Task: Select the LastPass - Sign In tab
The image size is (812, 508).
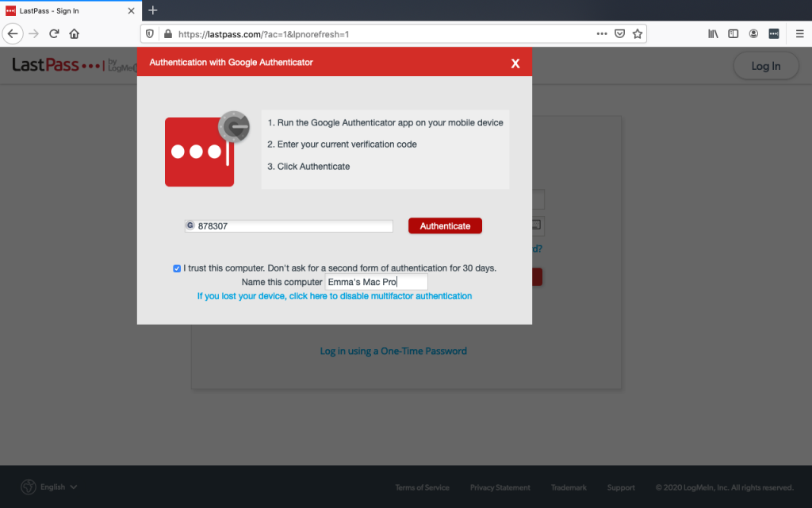Action: pyautogui.click(x=71, y=11)
